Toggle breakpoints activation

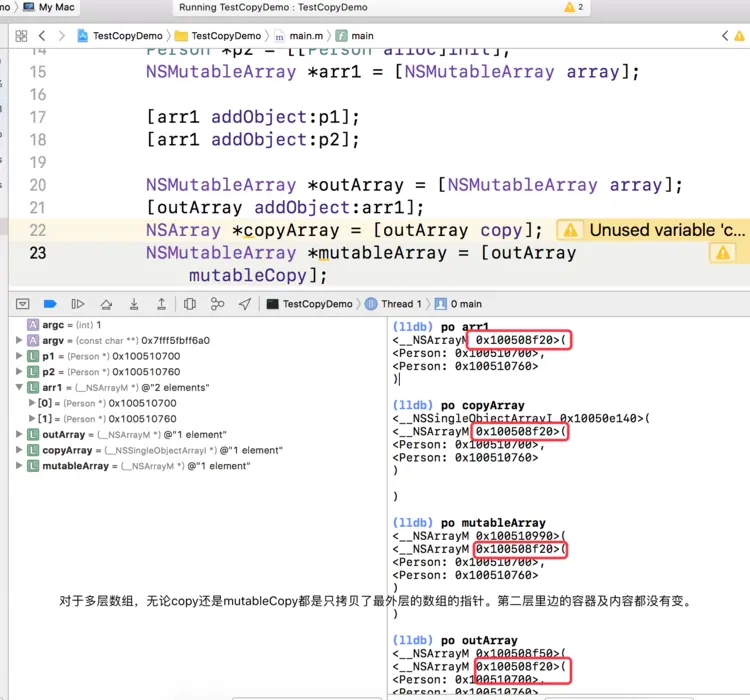tap(50, 304)
